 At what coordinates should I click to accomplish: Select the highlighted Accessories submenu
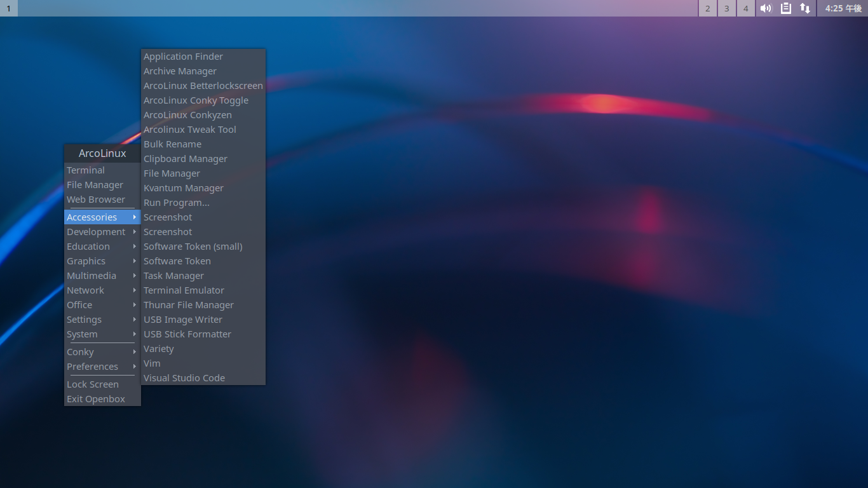tap(102, 217)
